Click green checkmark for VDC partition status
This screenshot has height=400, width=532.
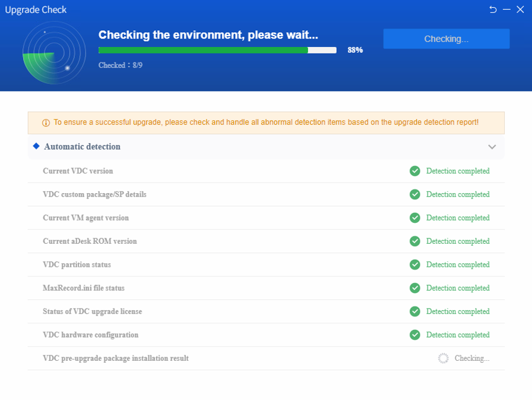[x=414, y=264]
